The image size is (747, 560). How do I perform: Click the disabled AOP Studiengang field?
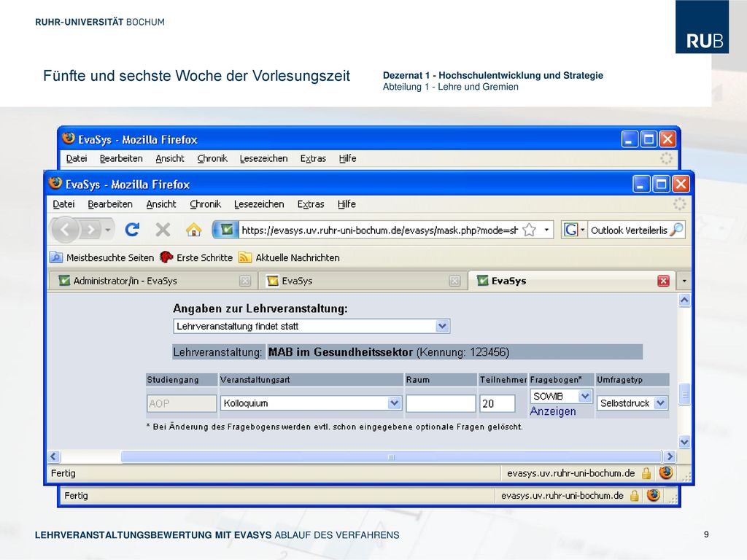(x=182, y=403)
